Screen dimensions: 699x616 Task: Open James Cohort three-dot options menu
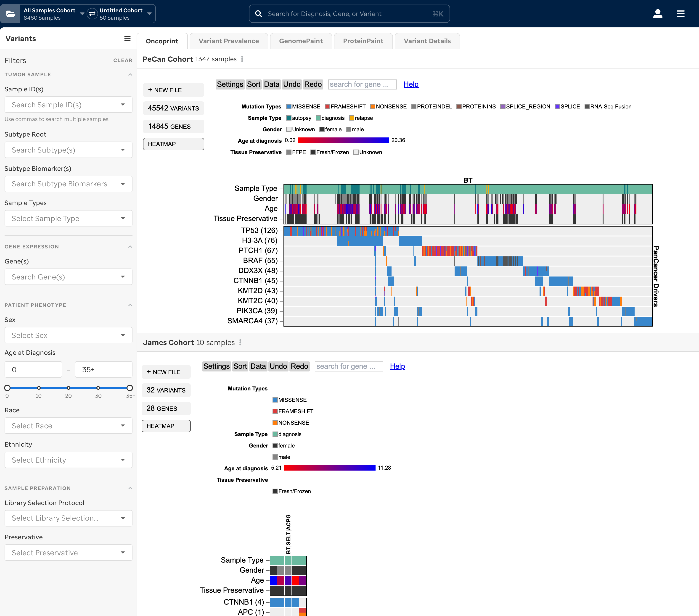click(x=240, y=342)
